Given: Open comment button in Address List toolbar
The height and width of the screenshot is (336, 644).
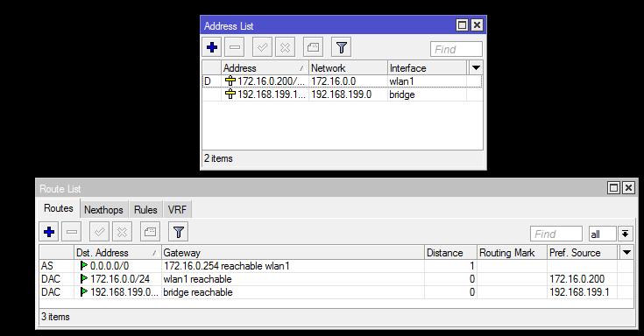Looking at the screenshot, I should point(313,47).
